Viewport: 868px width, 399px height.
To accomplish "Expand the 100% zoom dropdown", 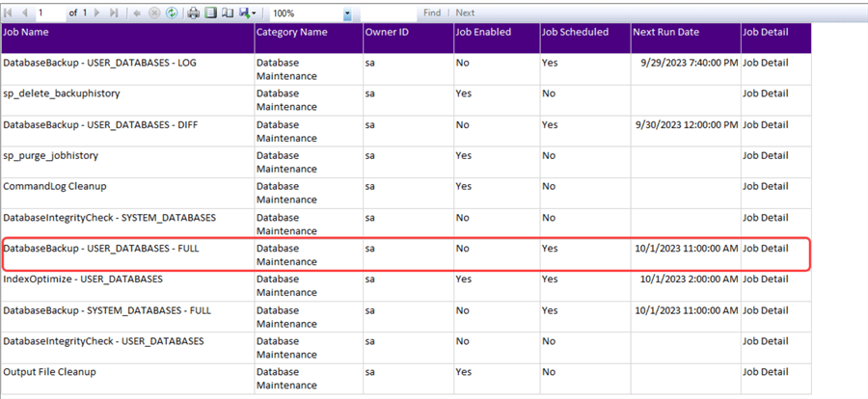I will [347, 13].
